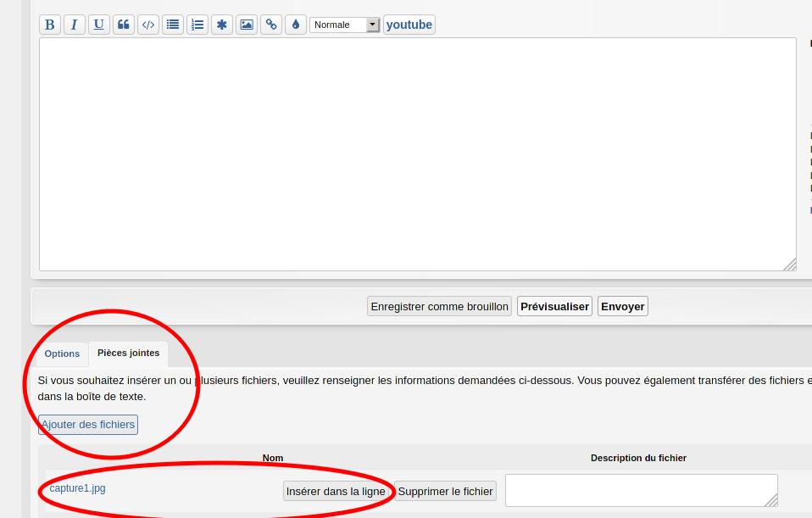Switch to the Options tab
Screen dimensions: 812x518
[62, 354]
